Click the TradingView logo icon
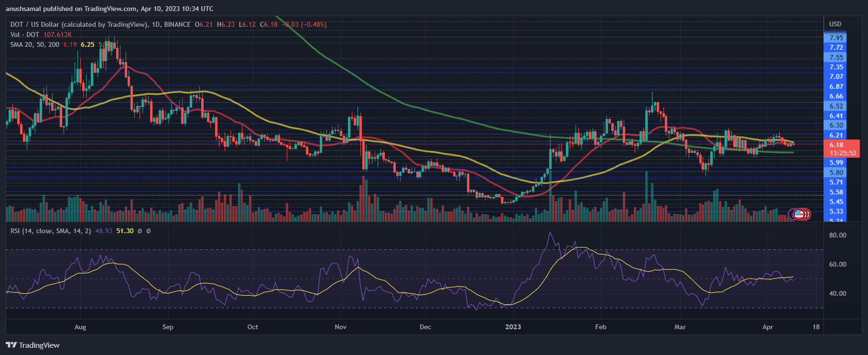The width and height of the screenshot is (868, 355). [x=11, y=345]
